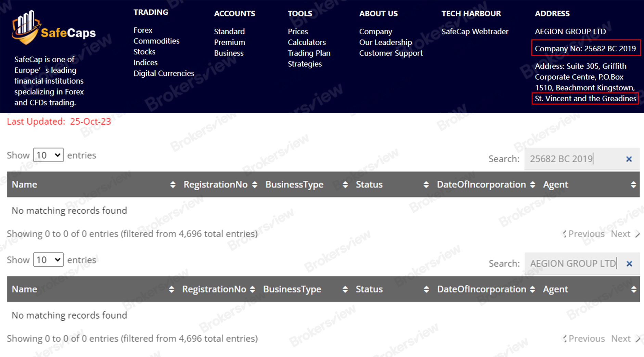Viewport: 644px width, 357px height.
Task: Select the Business account link
Action: (x=229, y=53)
